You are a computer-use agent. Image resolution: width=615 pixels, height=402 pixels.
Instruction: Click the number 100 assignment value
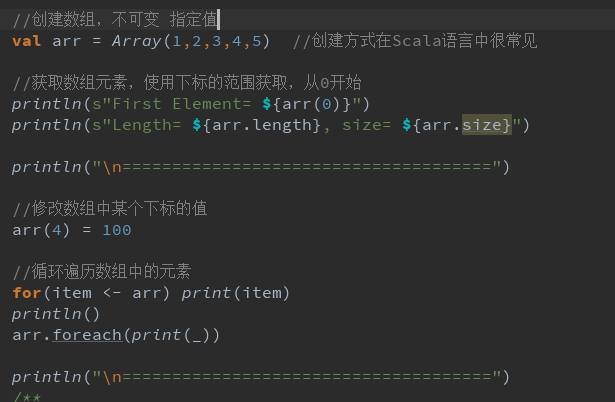[116, 230]
